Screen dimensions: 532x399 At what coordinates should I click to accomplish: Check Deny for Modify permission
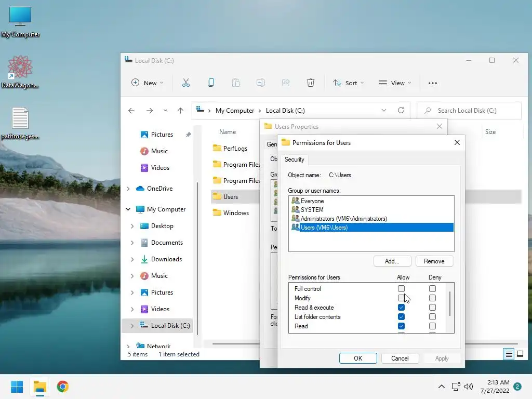click(432, 298)
